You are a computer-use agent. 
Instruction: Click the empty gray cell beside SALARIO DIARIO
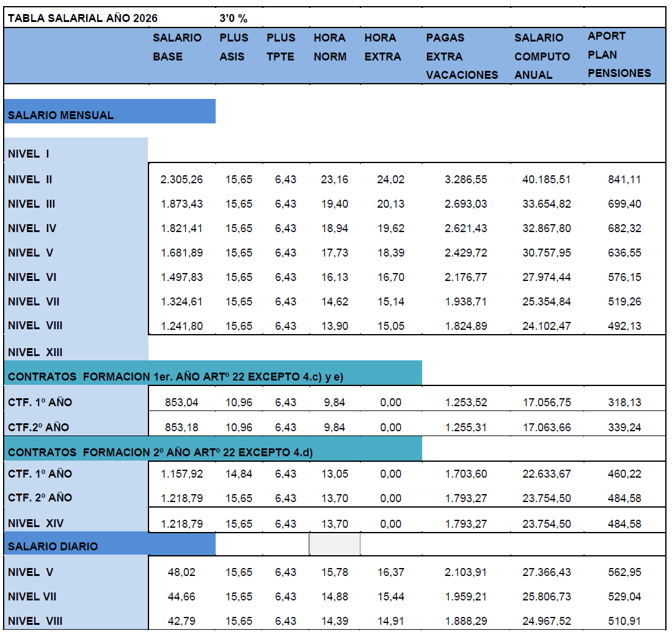[334, 544]
